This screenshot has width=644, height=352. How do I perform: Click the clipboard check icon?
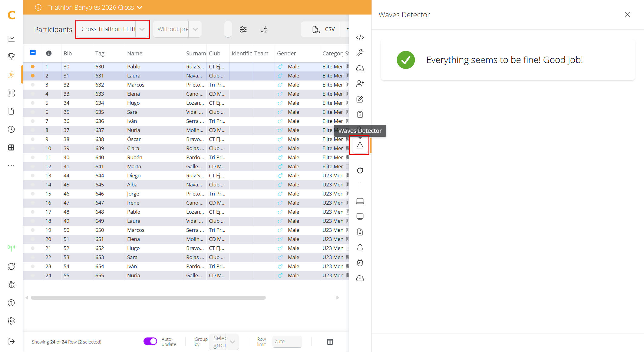(360, 114)
